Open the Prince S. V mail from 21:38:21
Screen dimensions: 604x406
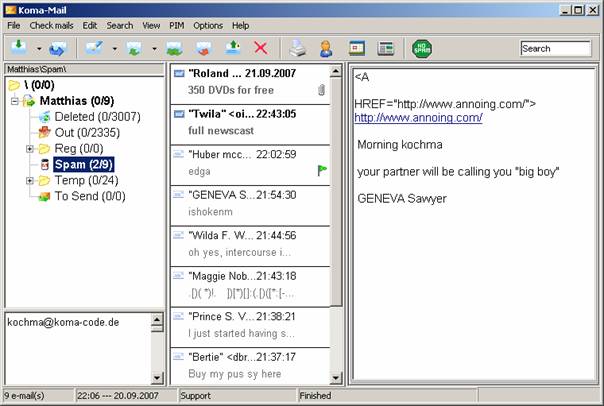[250, 327]
